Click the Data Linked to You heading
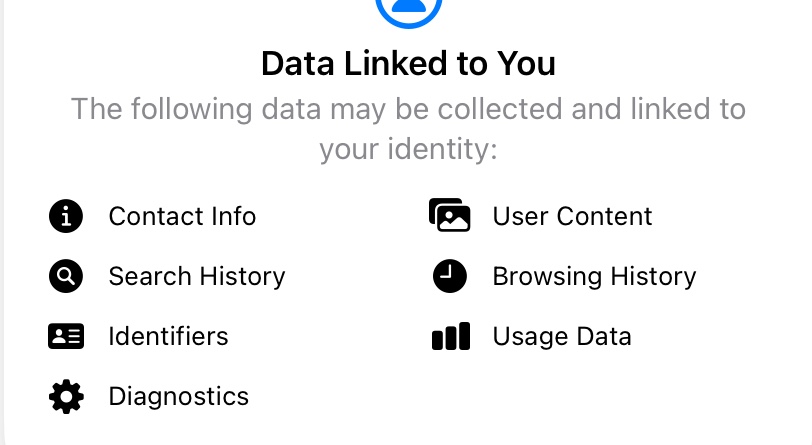812x445 pixels. click(408, 65)
